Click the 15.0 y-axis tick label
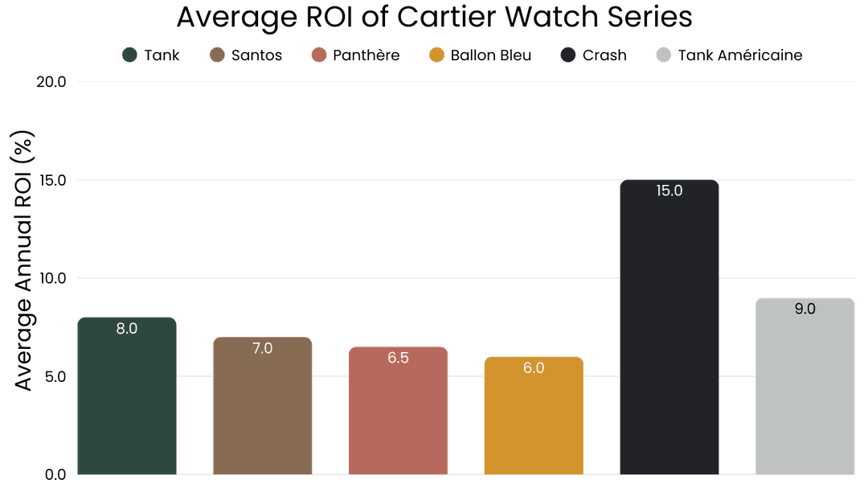This screenshot has height=488, width=868. [52, 180]
